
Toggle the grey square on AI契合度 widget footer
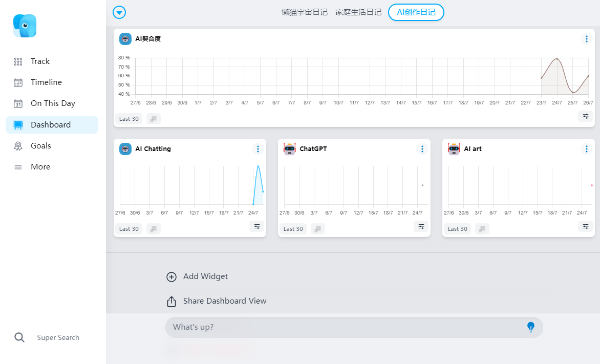click(x=154, y=119)
